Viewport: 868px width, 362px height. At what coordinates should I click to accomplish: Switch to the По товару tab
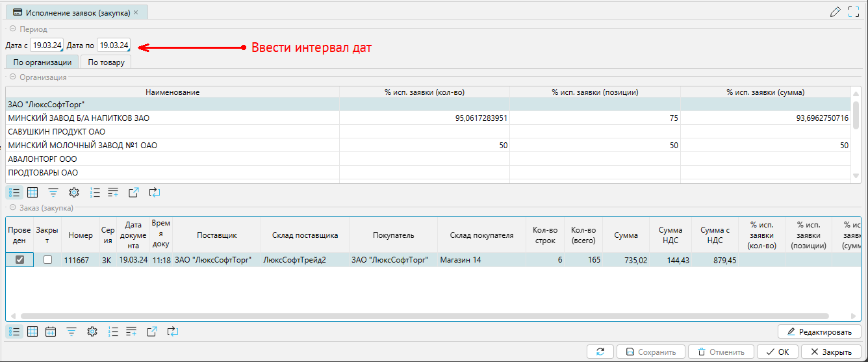click(107, 62)
